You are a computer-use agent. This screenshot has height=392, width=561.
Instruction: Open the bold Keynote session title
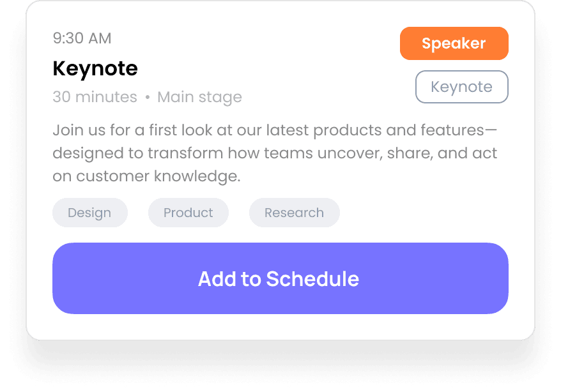[95, 68]
